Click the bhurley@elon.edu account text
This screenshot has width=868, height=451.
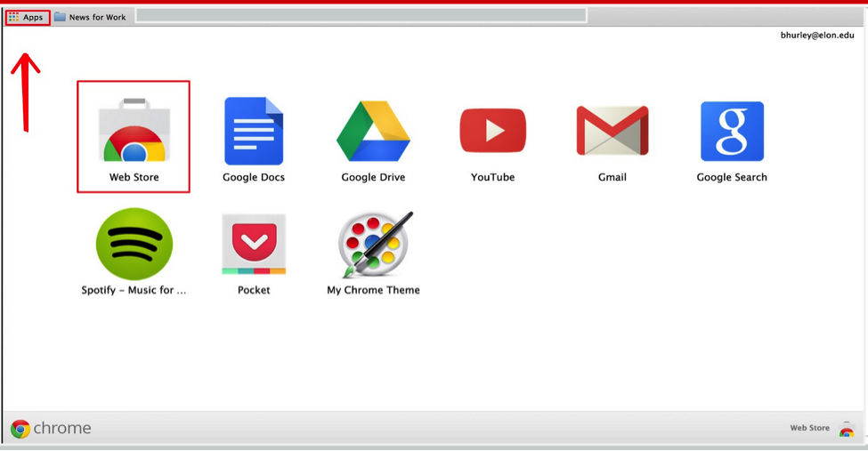[817, 35]
